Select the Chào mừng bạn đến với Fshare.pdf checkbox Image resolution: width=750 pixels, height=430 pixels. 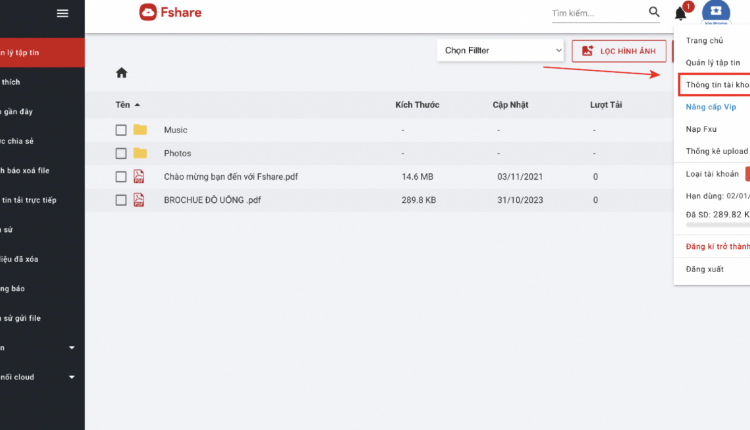121,177
